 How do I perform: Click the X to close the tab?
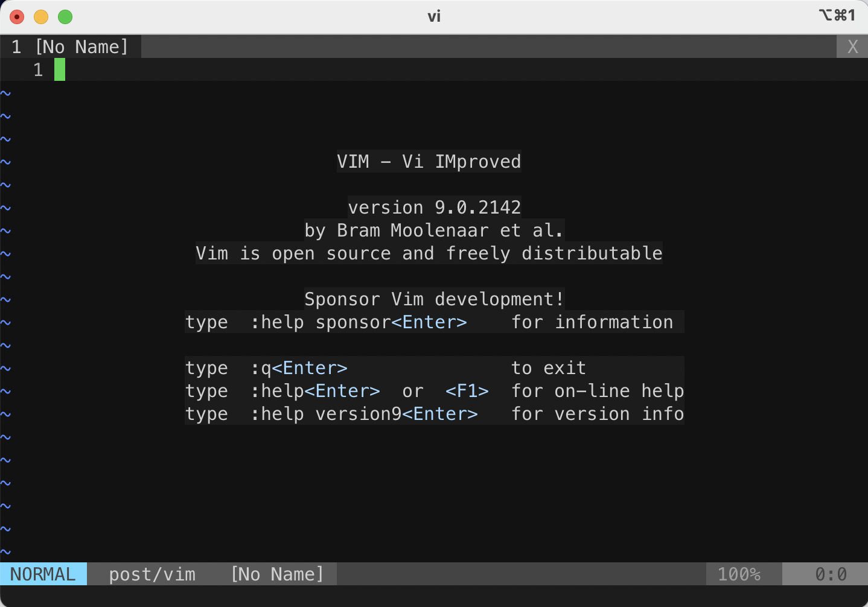(852, 46)
